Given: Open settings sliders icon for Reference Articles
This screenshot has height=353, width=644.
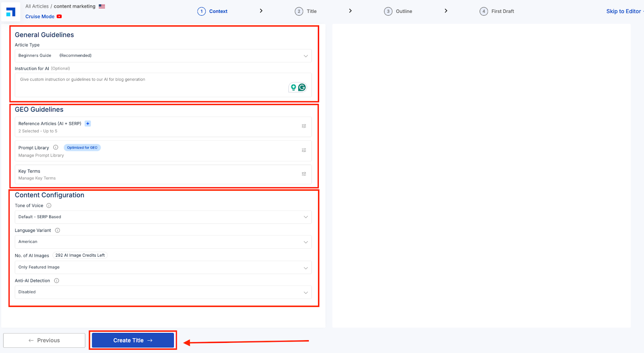Looking at the screenshot, I should (x=304, y=126).
